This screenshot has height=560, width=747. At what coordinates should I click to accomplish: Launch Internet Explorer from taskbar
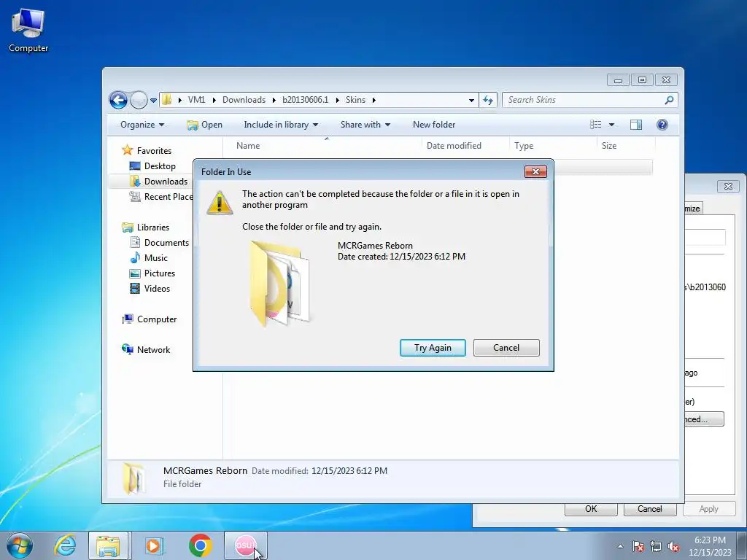tap(64, 545)
